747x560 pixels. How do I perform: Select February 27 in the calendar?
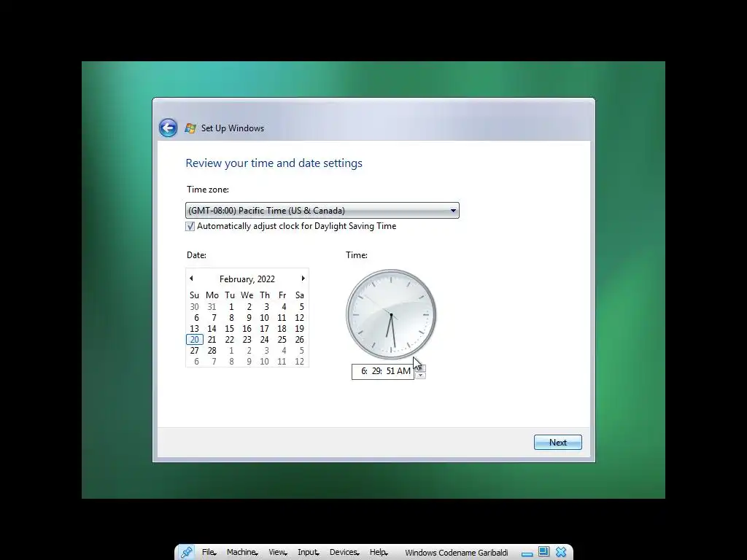[x=194, y=351]
